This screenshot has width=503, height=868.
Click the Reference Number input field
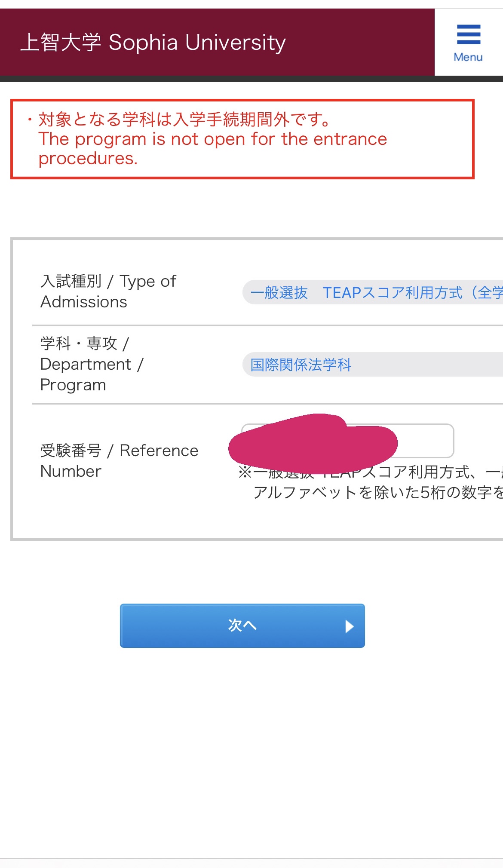tap(426, 441)
